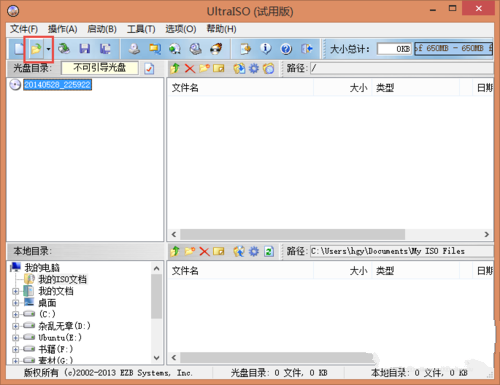Go up one level in disc directory
This screenshot has height=385, width=500.
pos(175,69)
